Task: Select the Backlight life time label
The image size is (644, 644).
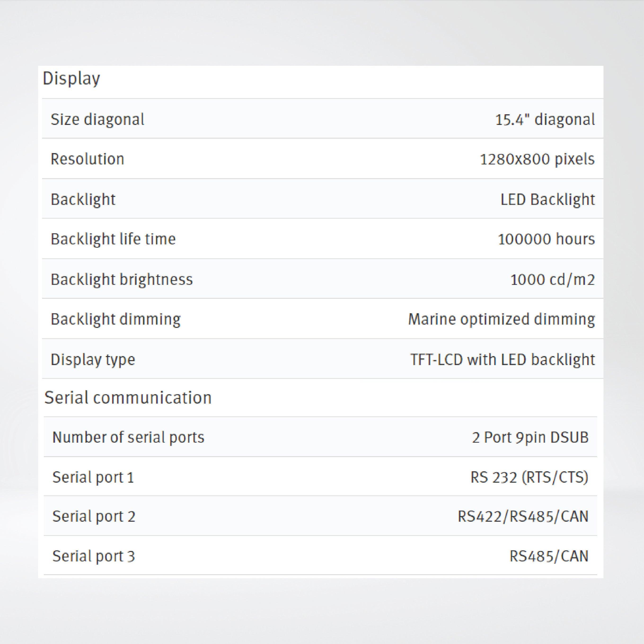Action: click(113, 239)
